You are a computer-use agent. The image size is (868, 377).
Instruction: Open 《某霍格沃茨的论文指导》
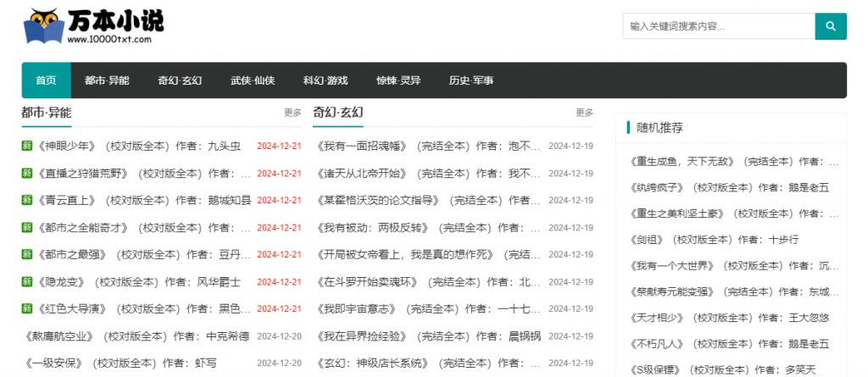click(427, 200)
